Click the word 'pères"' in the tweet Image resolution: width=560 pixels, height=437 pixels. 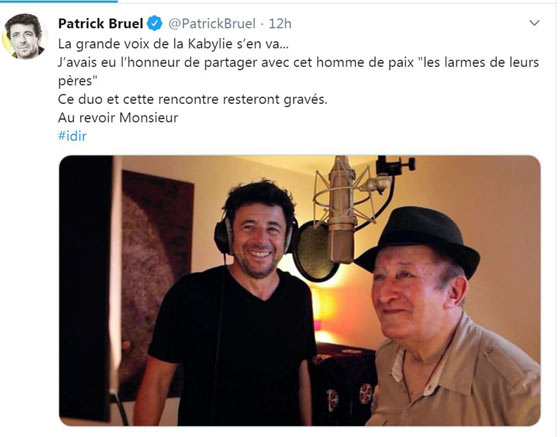tap(78, 81)
